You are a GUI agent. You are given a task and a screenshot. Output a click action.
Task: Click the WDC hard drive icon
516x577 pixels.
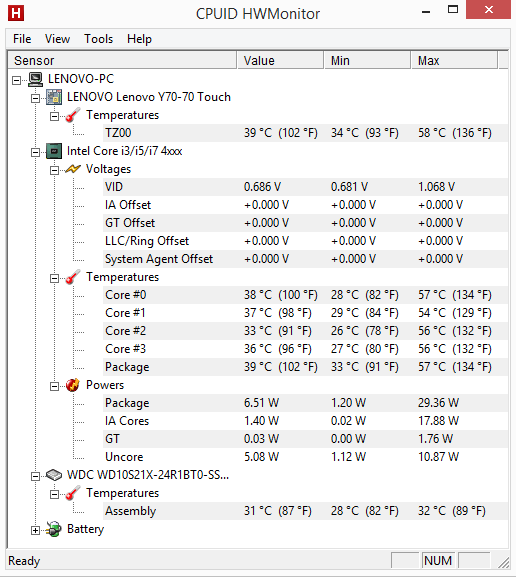pyautogui.click(x=54, y=475)
